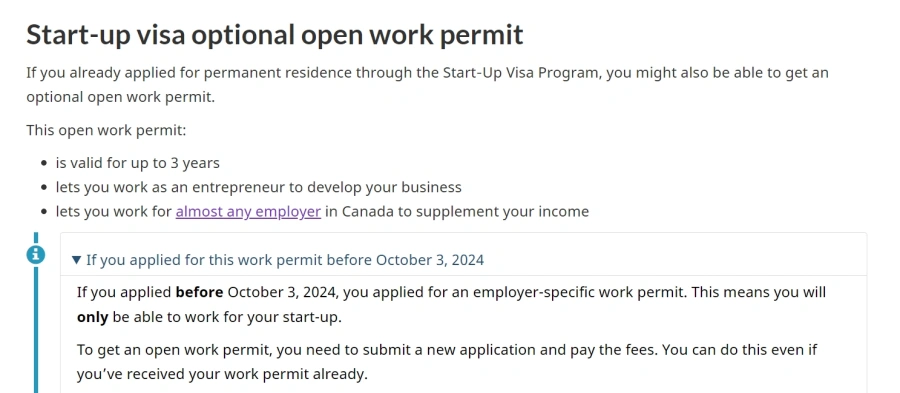Click the text 'is valid for up to 3 years'
The height and width of the screenshot is (393, 900).
(x=138, y=164)
